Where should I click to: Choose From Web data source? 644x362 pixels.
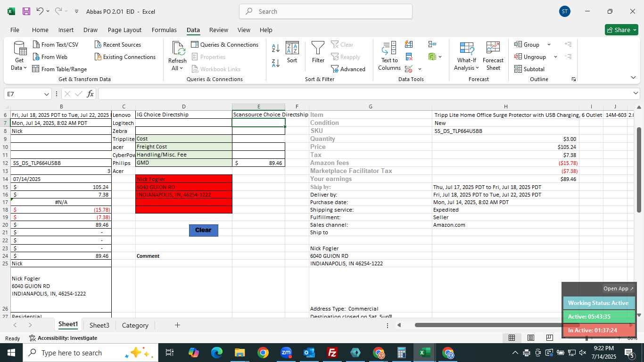(x=50, y=57)
